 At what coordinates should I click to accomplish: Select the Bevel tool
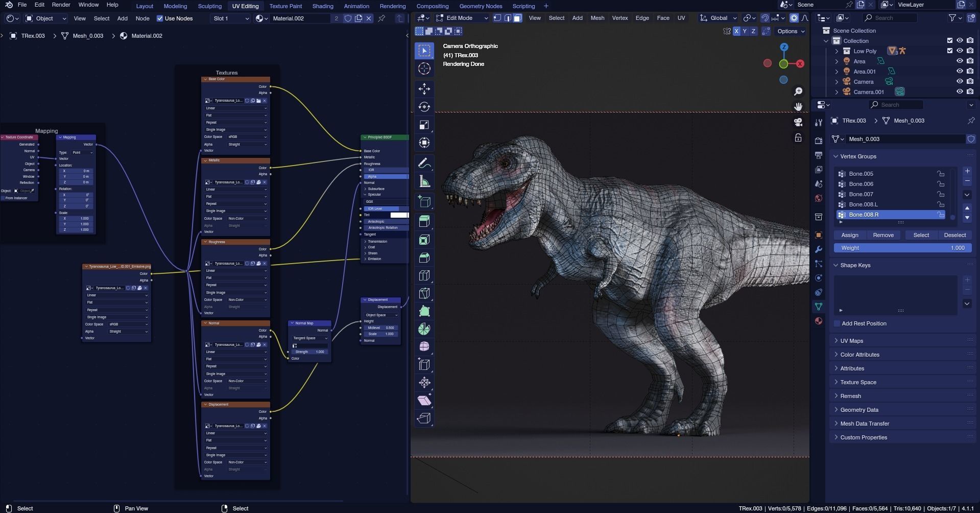[424, 258]
